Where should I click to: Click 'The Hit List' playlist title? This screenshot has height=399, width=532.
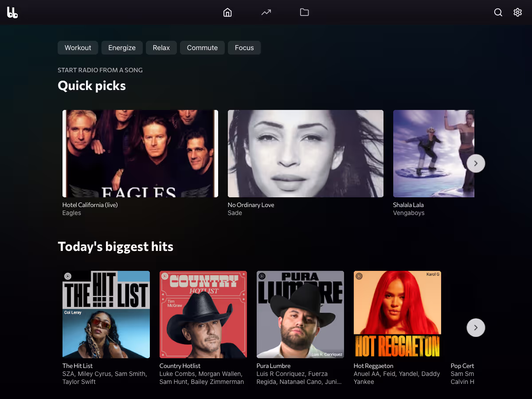click(78, 366)
